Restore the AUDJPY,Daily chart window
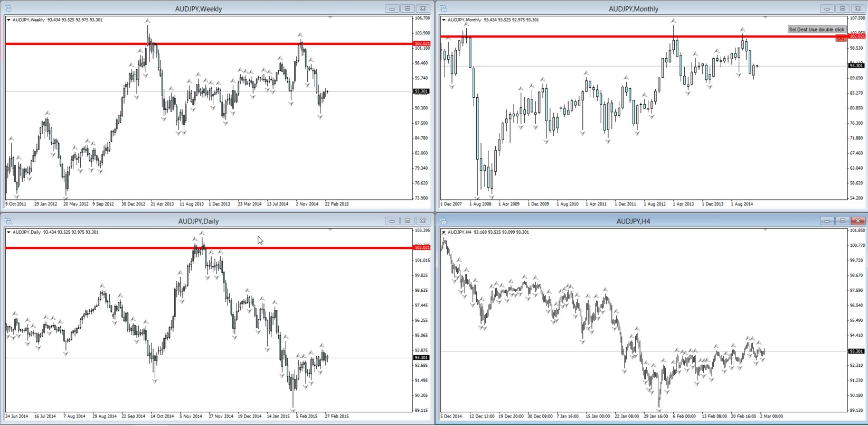 (x=407, y=221)
